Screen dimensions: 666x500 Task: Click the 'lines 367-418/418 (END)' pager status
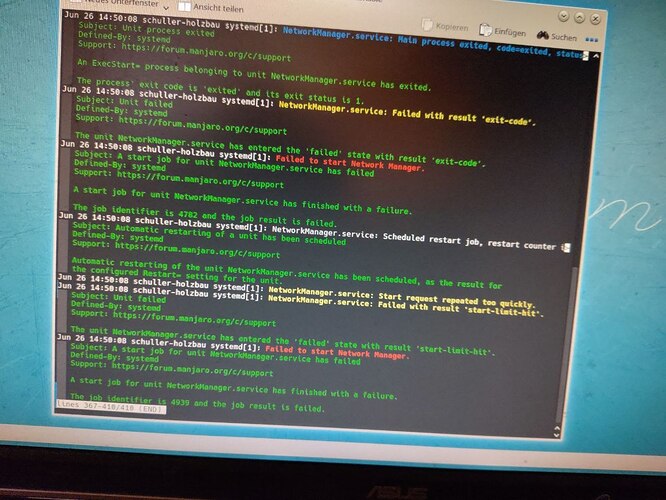pyautogui.click(x=110, y=407)
